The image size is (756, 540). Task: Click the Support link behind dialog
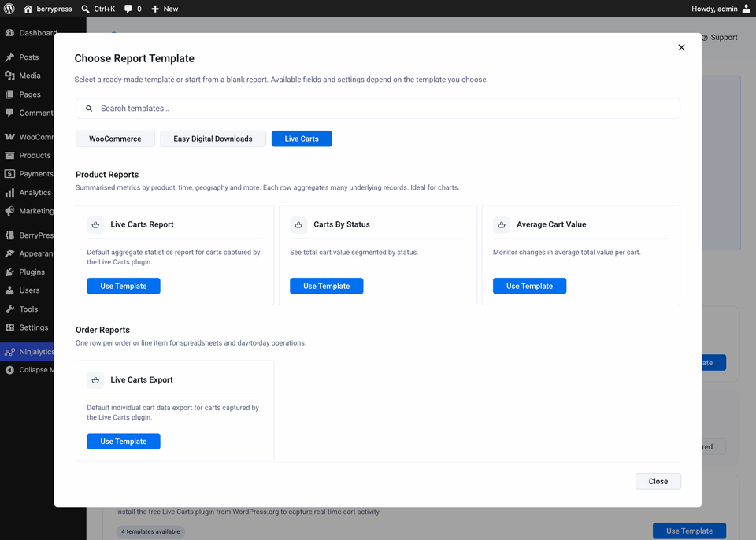[x=719, y=38]
